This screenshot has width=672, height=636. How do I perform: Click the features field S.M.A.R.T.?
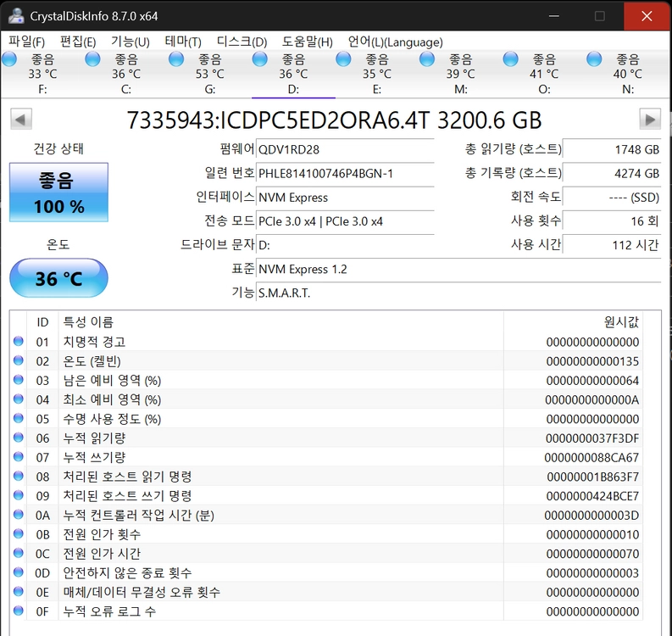tap(458, 293)
